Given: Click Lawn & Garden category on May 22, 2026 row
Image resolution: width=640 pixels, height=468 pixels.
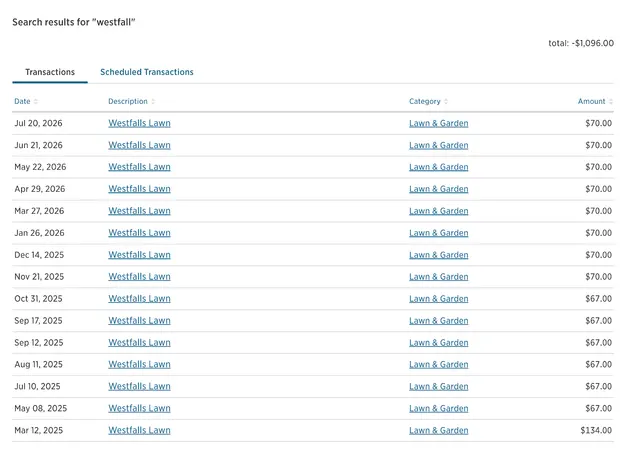Looking at the screenshot, I should click(439, 167).
